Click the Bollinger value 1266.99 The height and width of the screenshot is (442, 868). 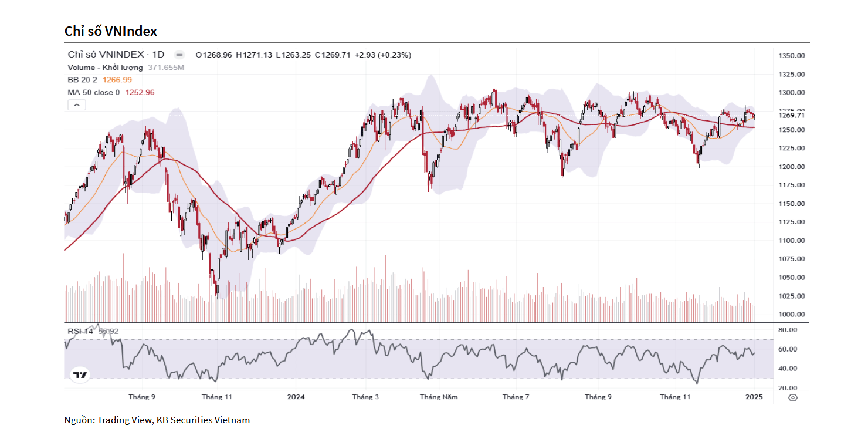pos(117,80)
